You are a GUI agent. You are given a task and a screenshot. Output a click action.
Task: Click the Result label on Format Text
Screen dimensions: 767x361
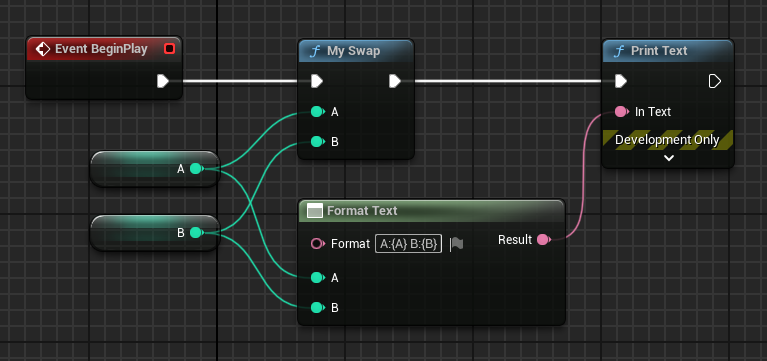pos(515,240)
